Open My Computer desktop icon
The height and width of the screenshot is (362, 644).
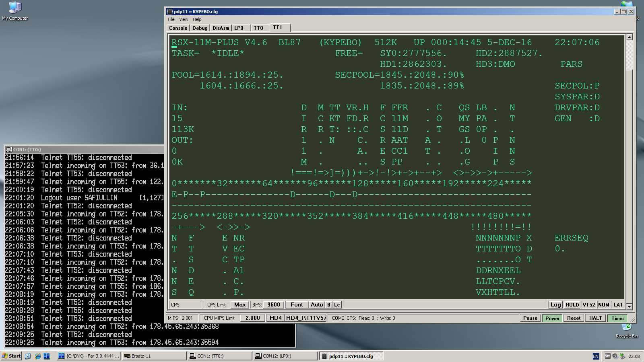(15, 9)
